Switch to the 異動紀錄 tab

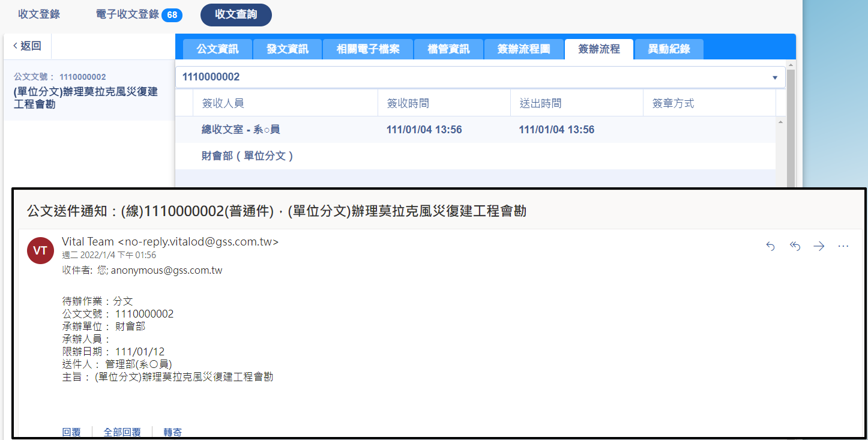[669, 49]
